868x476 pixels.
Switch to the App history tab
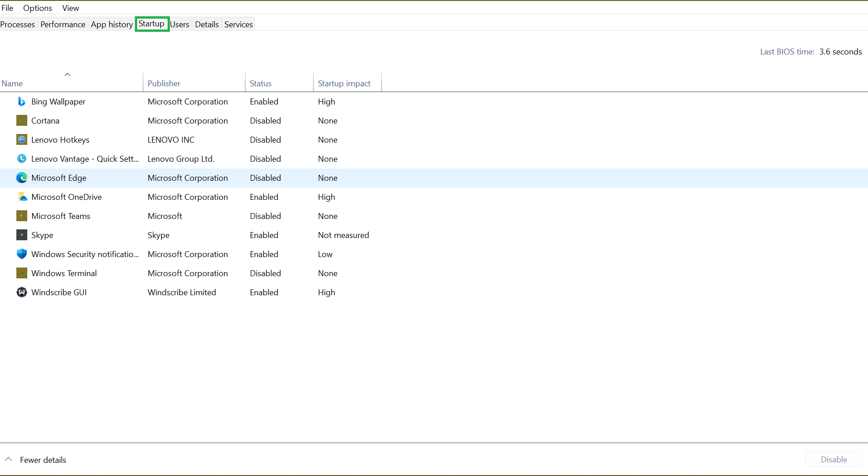[x=112, y=24]
